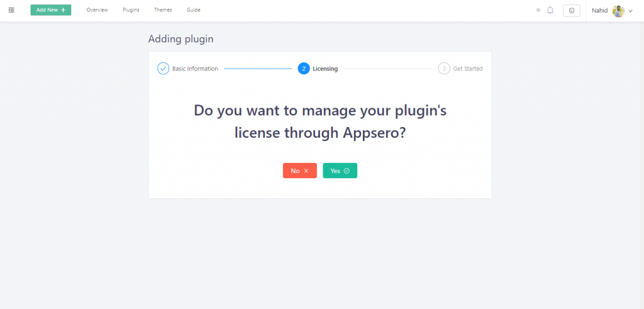Open the Overview menu item

pyautogui.click(x=97, y=10)
